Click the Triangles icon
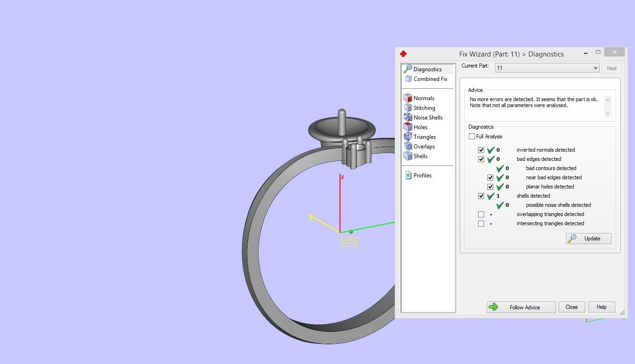Screen dimensions: 635x364 pos(408,136)
